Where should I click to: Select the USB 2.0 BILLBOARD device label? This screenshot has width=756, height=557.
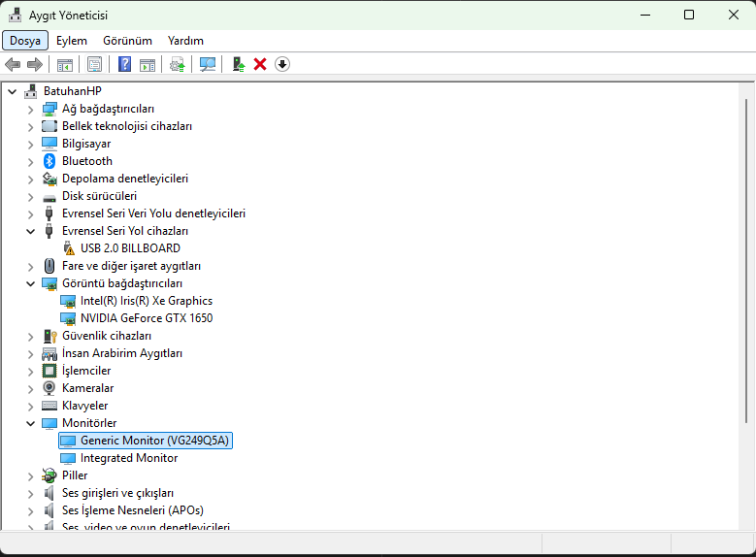tap(130, 248)
